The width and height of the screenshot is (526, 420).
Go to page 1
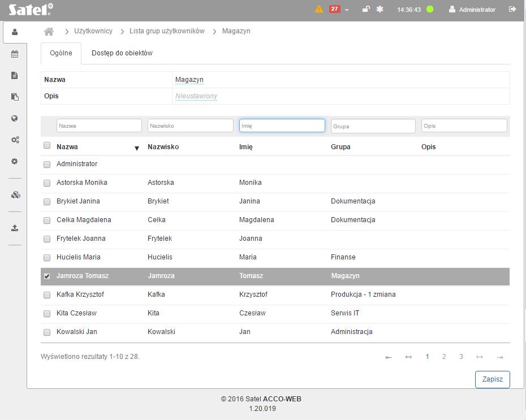click(x=427, y=357)
